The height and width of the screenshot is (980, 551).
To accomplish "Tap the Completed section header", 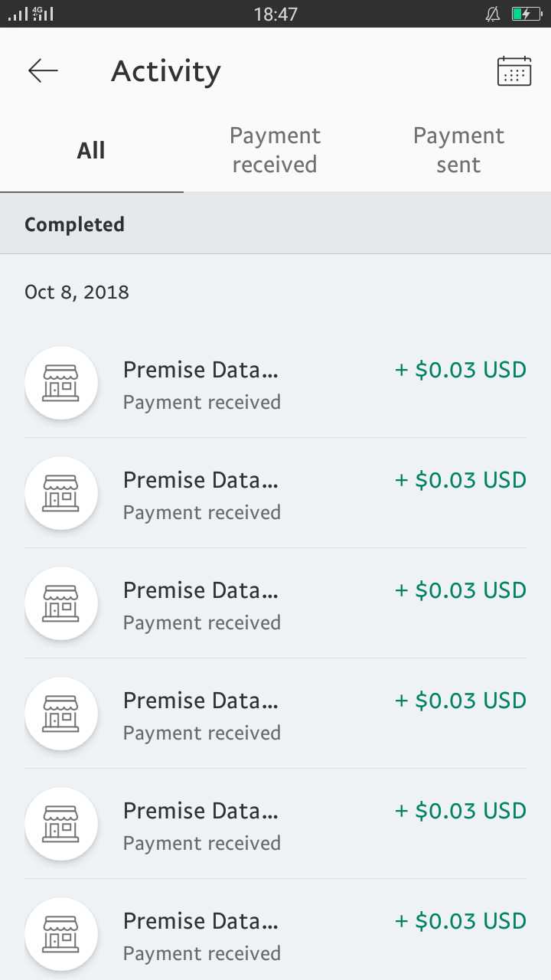I will tap(75, 224).
